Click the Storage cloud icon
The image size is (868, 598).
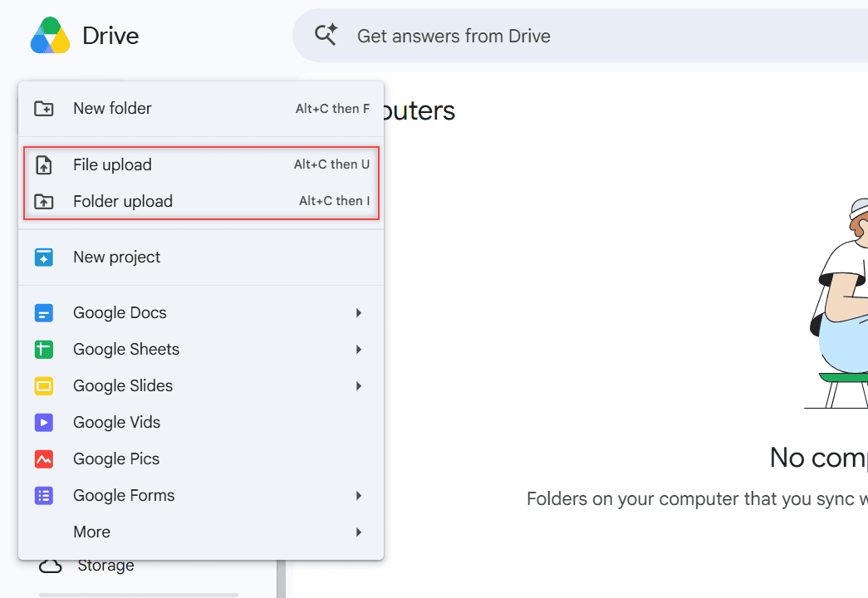coord(51,566)
